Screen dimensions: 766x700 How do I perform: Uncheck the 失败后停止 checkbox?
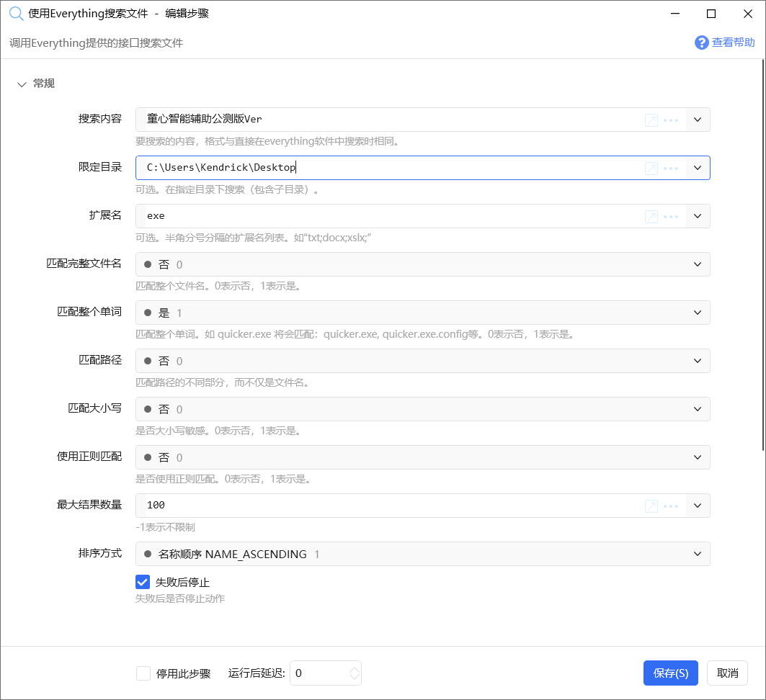click(x=143, y=582)
